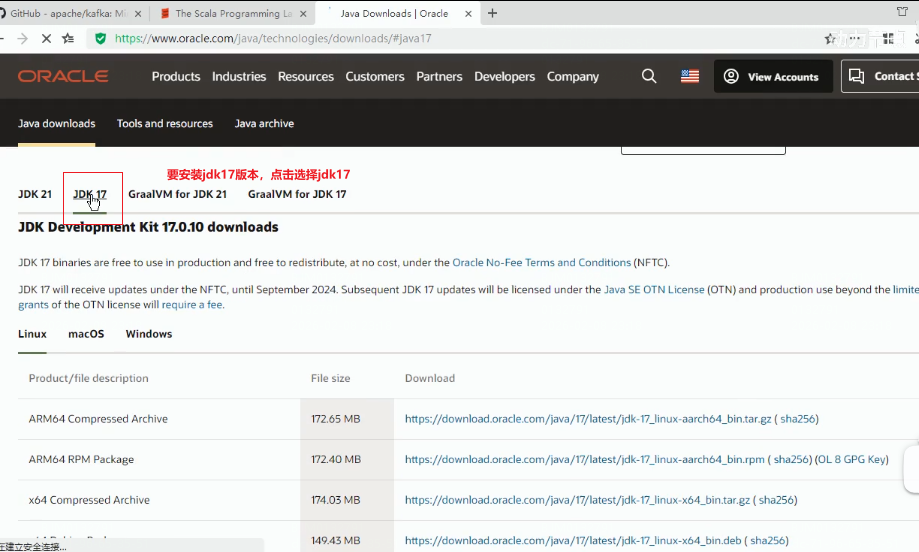
Task: Open the Resources menu
Action: point(306,77)
